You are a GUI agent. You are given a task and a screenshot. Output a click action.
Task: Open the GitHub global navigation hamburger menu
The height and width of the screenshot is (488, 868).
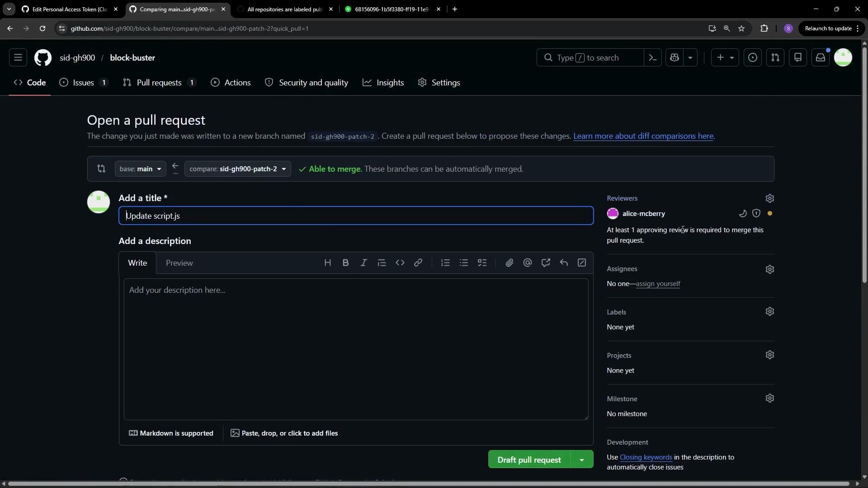(18, 58)
